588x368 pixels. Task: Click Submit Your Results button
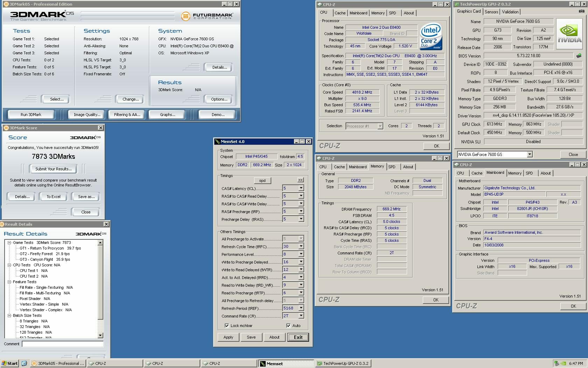pos(54,169)
